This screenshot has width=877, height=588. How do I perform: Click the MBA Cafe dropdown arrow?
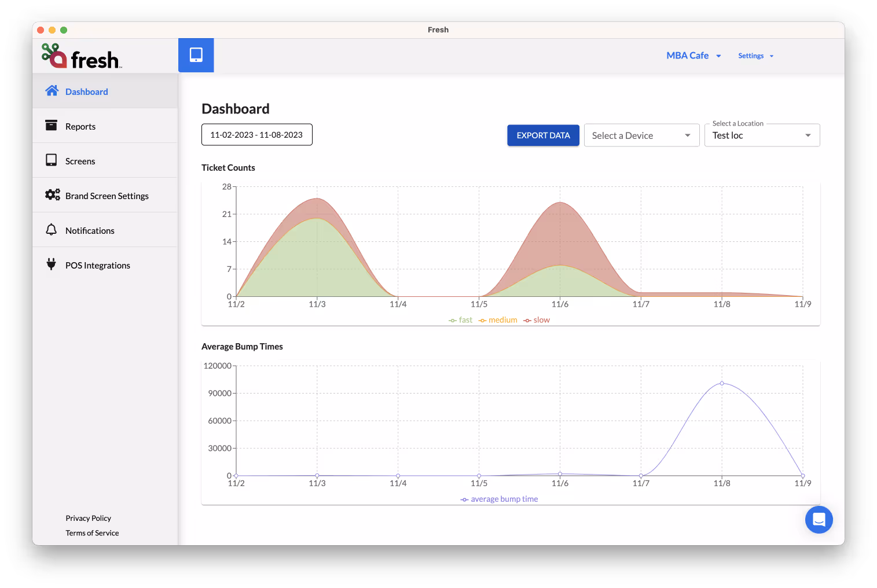tap(718, 56)
